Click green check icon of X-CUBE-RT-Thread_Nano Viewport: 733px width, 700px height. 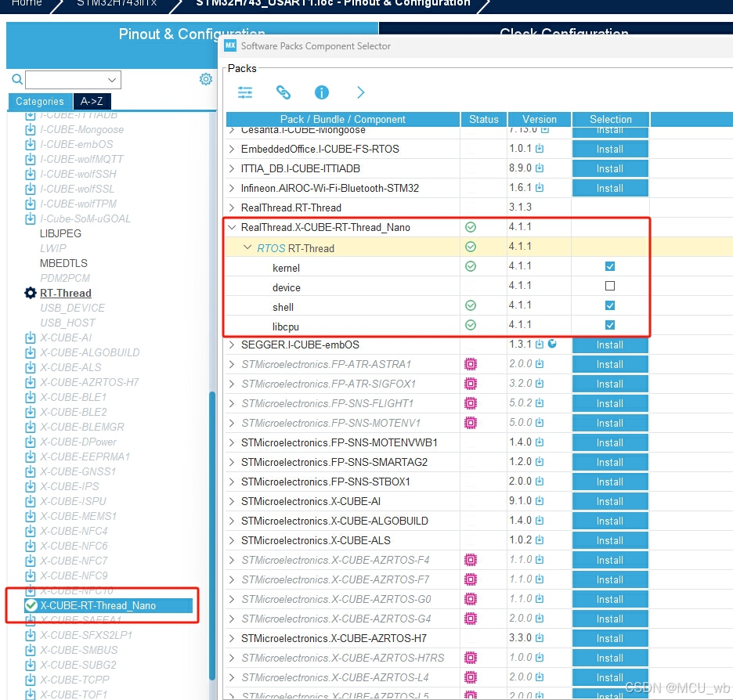pos(31,605)
